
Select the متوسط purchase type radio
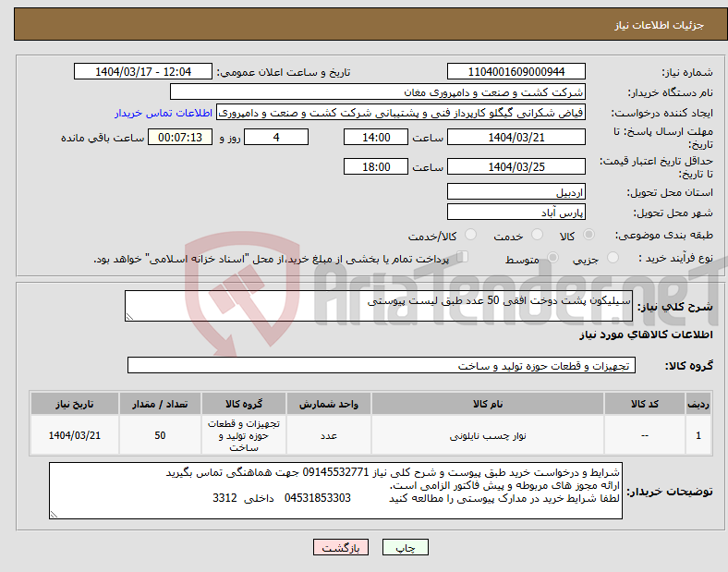point(552,257)
